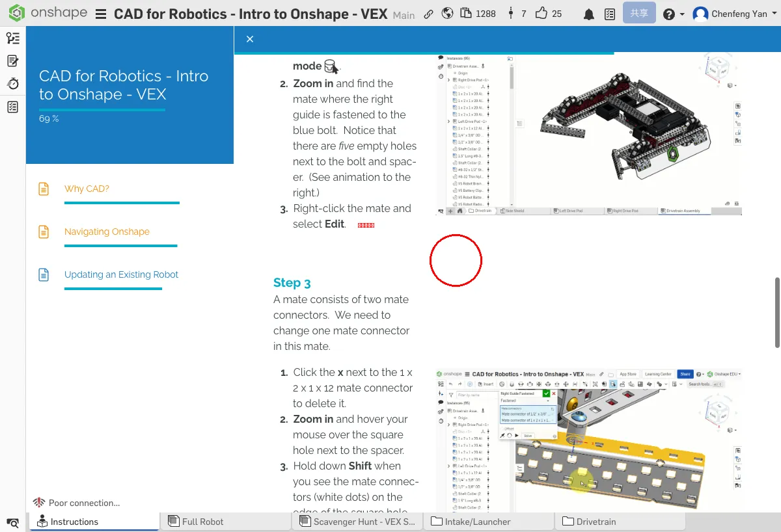Click the vertical scrollbar thumb

coord(776,312)
